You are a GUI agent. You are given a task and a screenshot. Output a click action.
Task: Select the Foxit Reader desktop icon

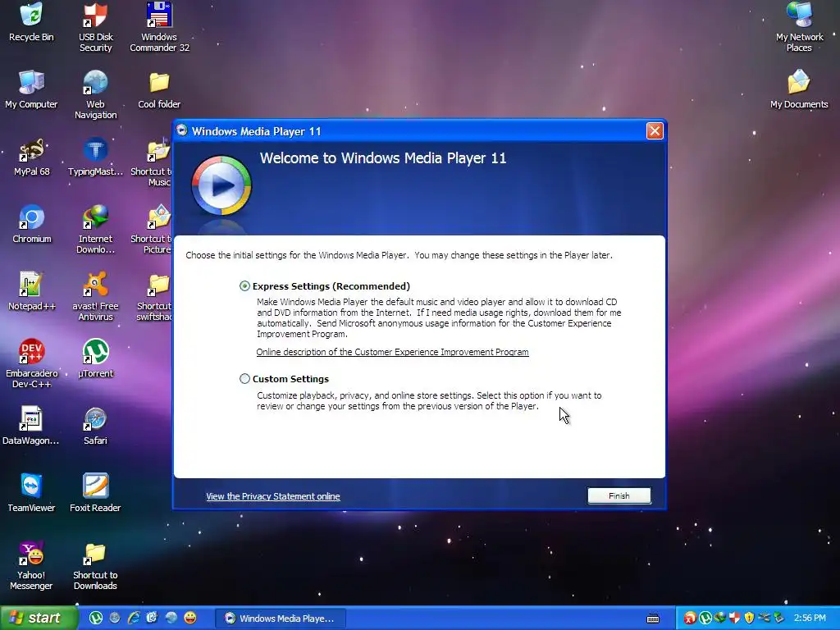pos(95,493)
